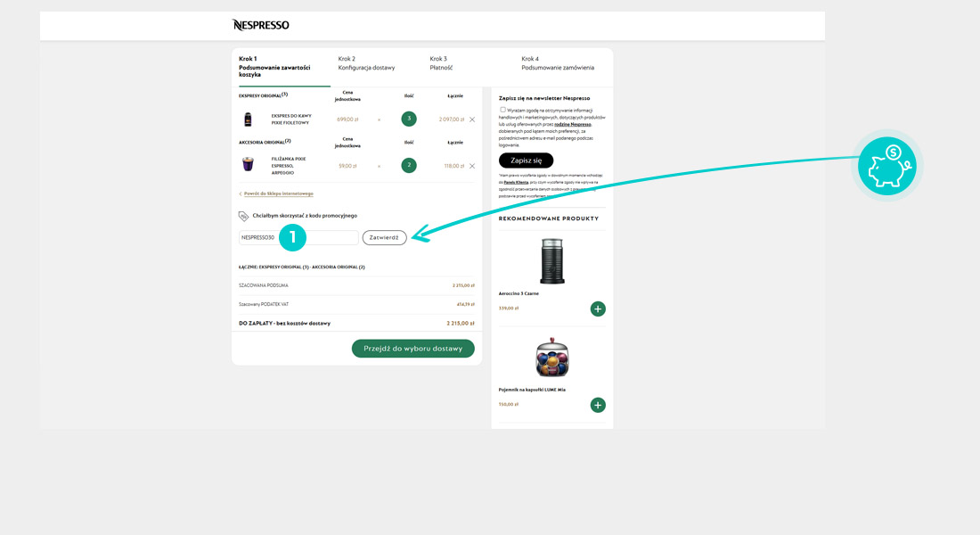This screenshot has height=535, width=980.
Task: Go to Krok 2 Konfiguracja dostawy
Action: click(366, 63)
